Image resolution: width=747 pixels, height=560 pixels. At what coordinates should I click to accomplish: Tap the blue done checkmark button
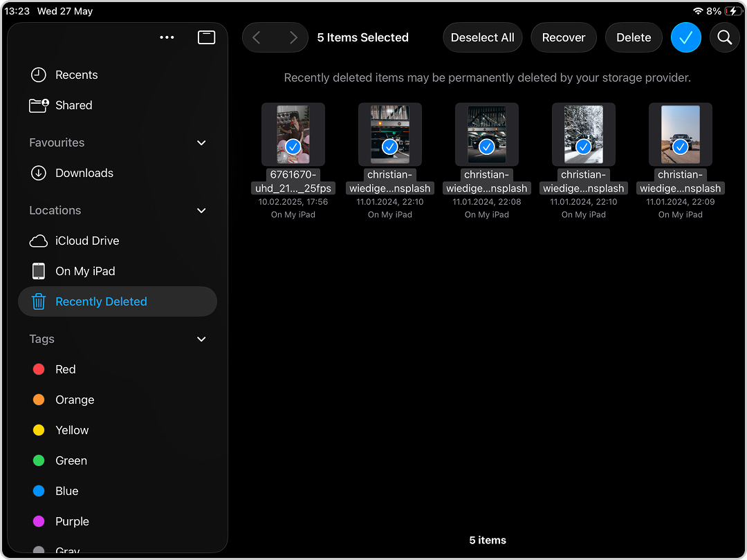coord(685,37)
